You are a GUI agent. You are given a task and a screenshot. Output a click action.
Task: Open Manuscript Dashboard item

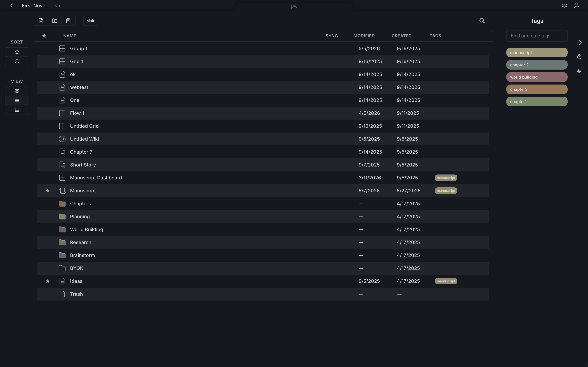coord(96,178)
